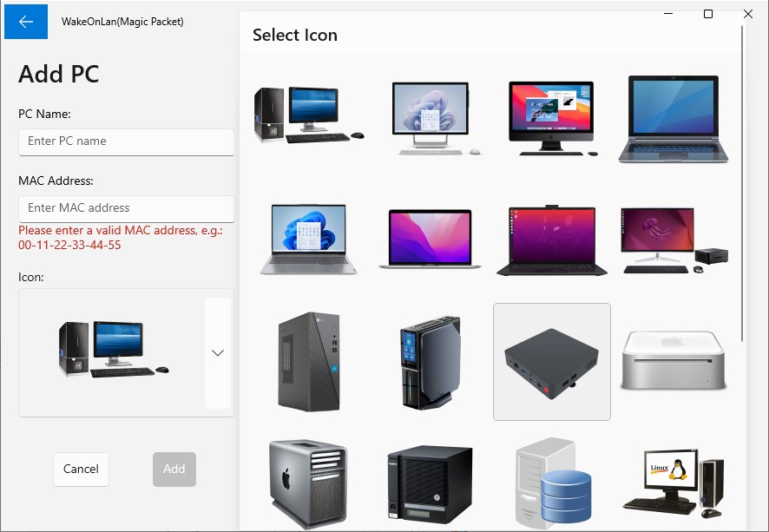This screenshot has height=532, width=769.
Task: Choose the pink MacBook icon
Action: 430,240
